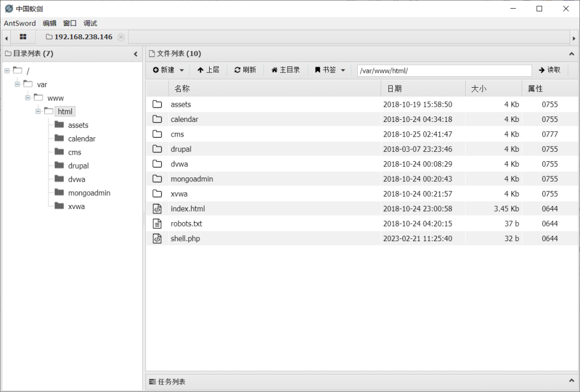Select dvwa folder in directory tree
Screen dimensions: 580x392
(x=77, y=179)
